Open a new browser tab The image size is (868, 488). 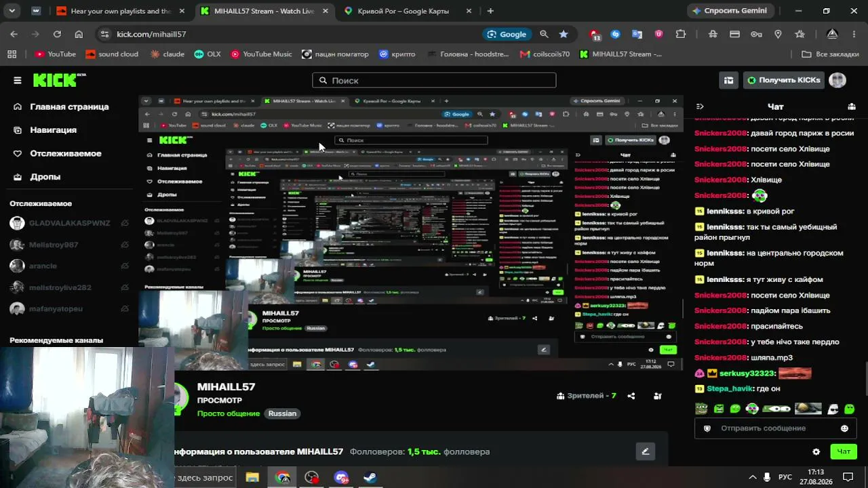[x=490, y=11]
